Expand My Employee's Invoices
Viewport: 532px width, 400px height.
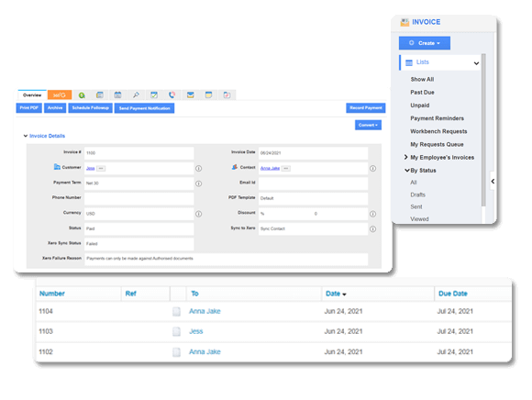click(405, 157)
